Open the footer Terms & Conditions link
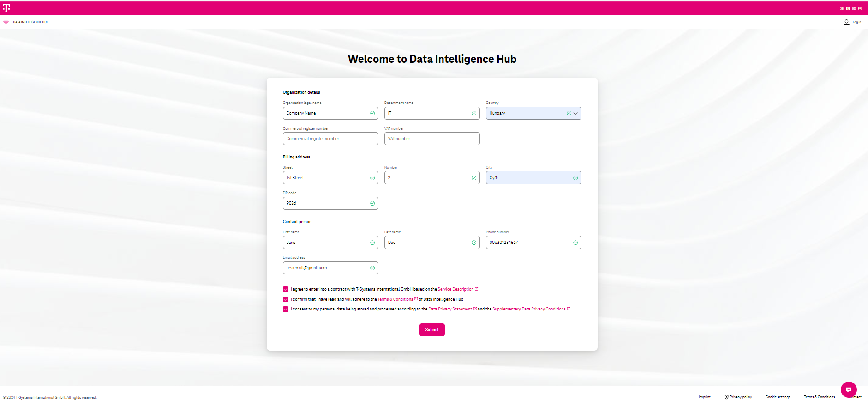This screenshot has width=868, height=401. point(820,397)
